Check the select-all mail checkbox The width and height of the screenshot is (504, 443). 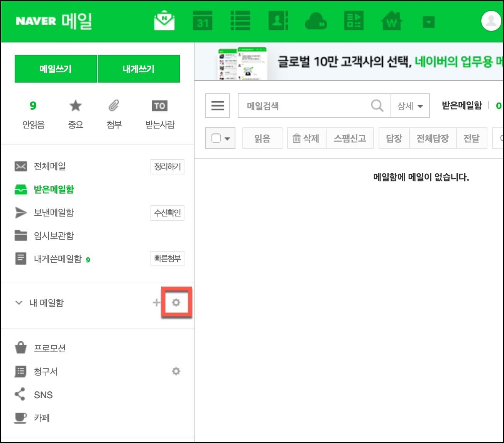click(x=216, y=138)
